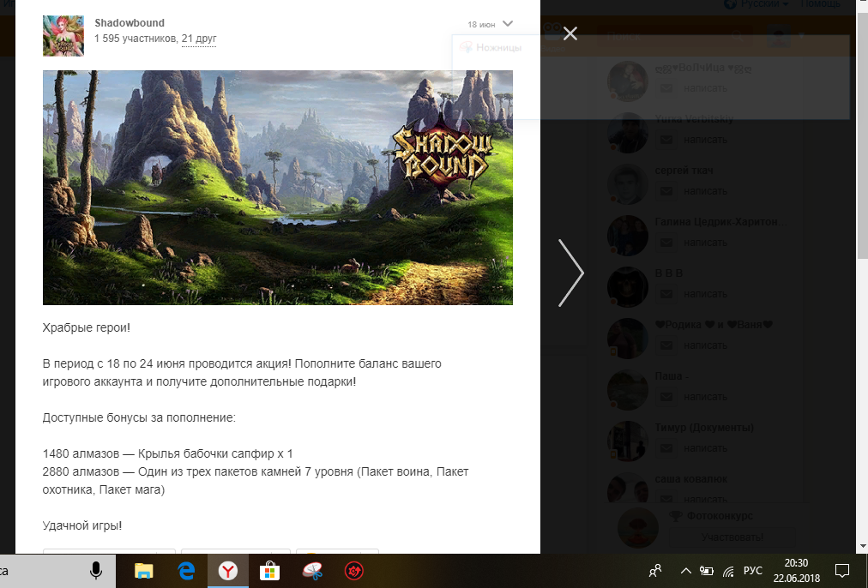Click the 18 июн post date
Viewport: 868px width, 588px height.
[481, 24]
